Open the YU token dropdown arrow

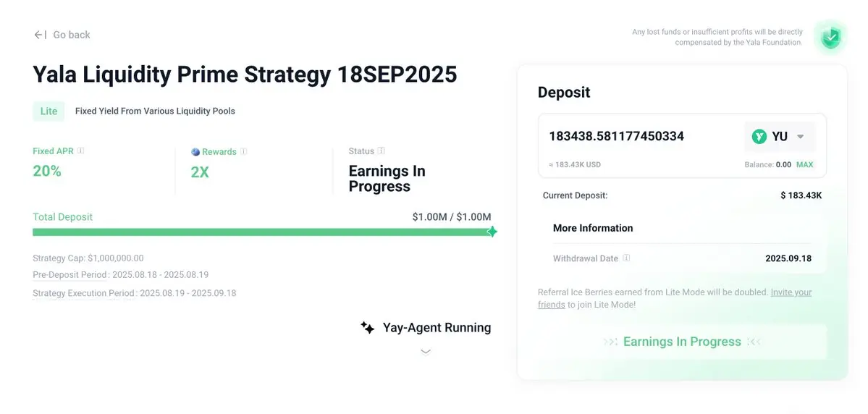click(800, 137)
